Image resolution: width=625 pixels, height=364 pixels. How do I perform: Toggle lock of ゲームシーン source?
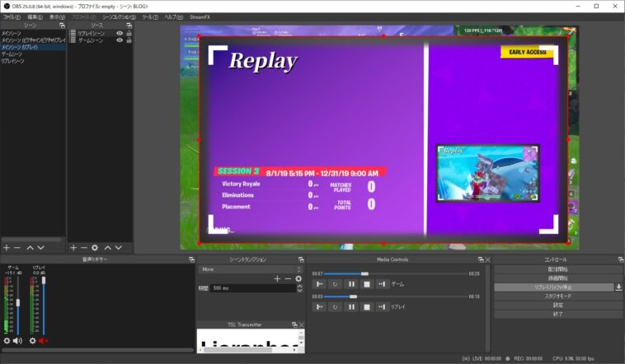(x=129, y=40)
